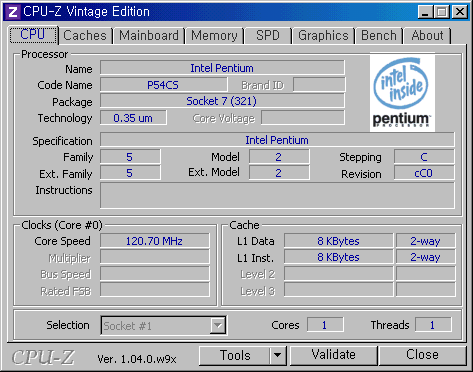This screenshot has height=372, width=473.
Task: Click the Revision value cC0
Action: (424, 173)
